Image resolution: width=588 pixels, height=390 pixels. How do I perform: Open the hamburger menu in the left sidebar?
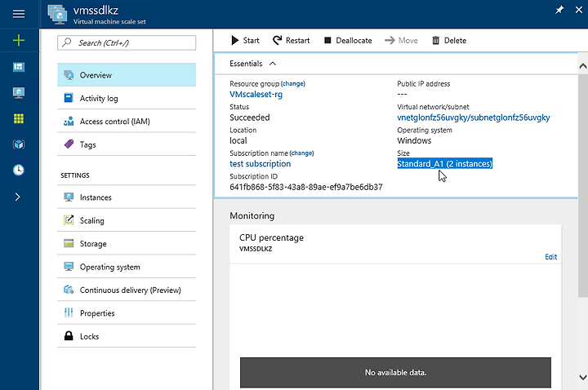[18, 14]
